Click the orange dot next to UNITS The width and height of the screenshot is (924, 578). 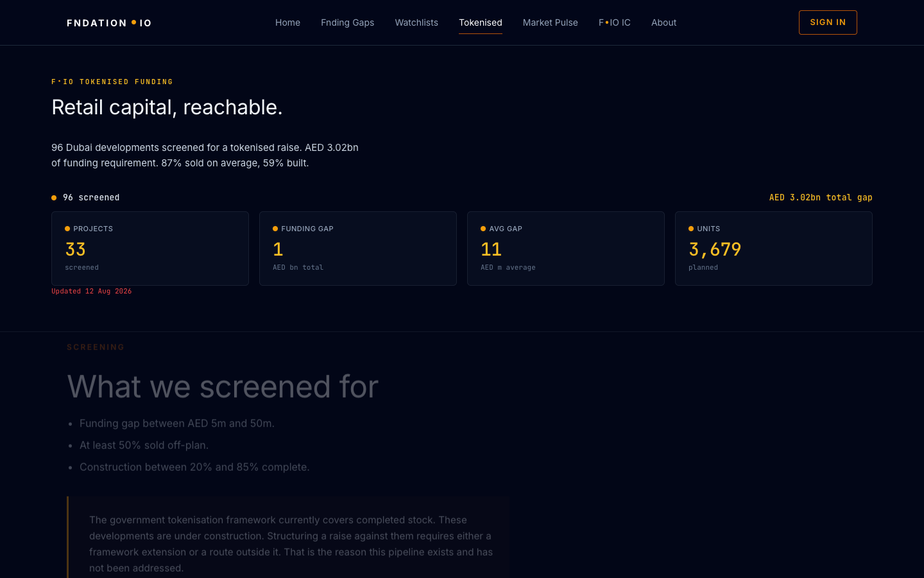[x=691, y=229]
